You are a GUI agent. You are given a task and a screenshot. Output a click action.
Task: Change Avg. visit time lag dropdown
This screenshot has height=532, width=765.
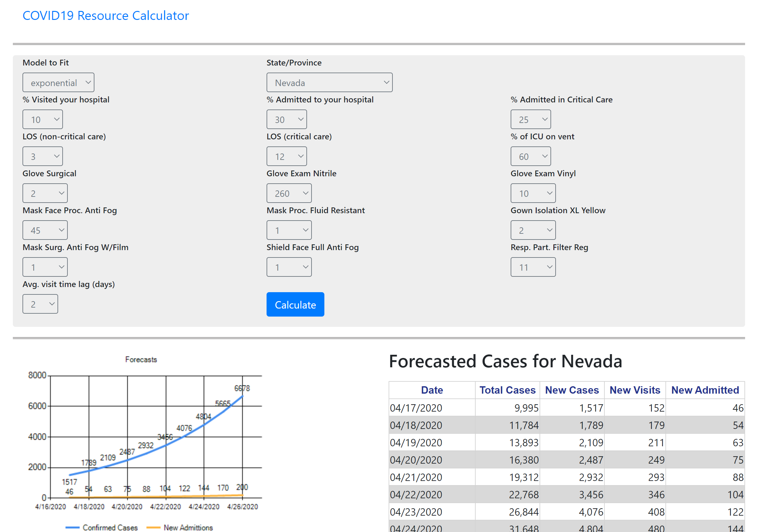(x=40, y=304)
